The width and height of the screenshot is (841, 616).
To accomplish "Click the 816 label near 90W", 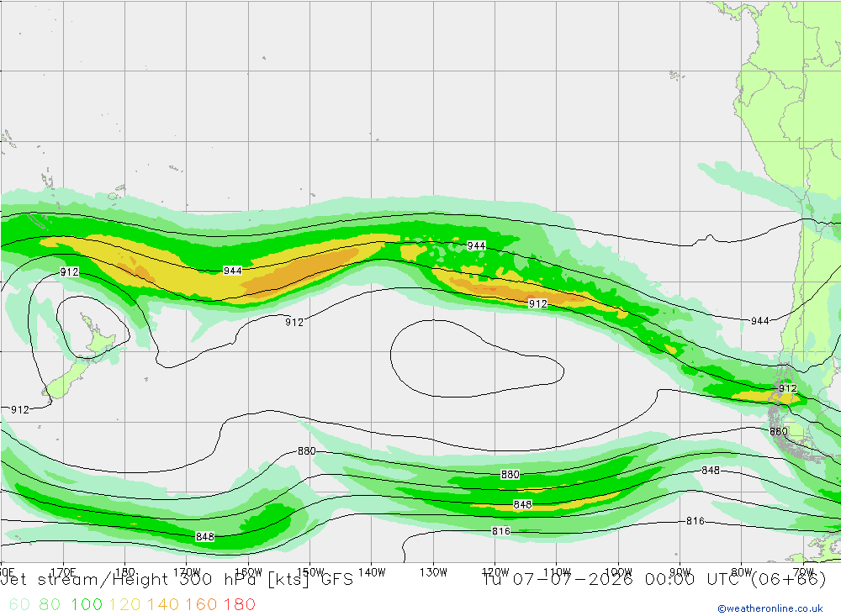I will pos(696,520).
